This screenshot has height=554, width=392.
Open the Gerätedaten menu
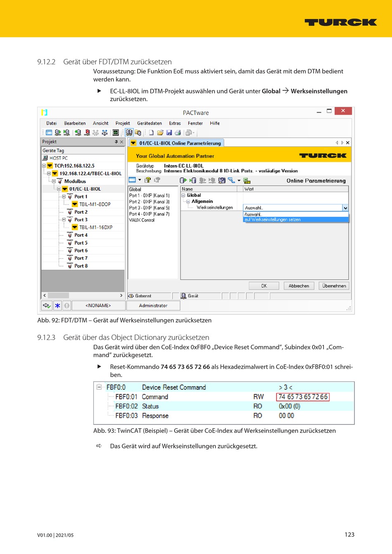tap(149, 123)
